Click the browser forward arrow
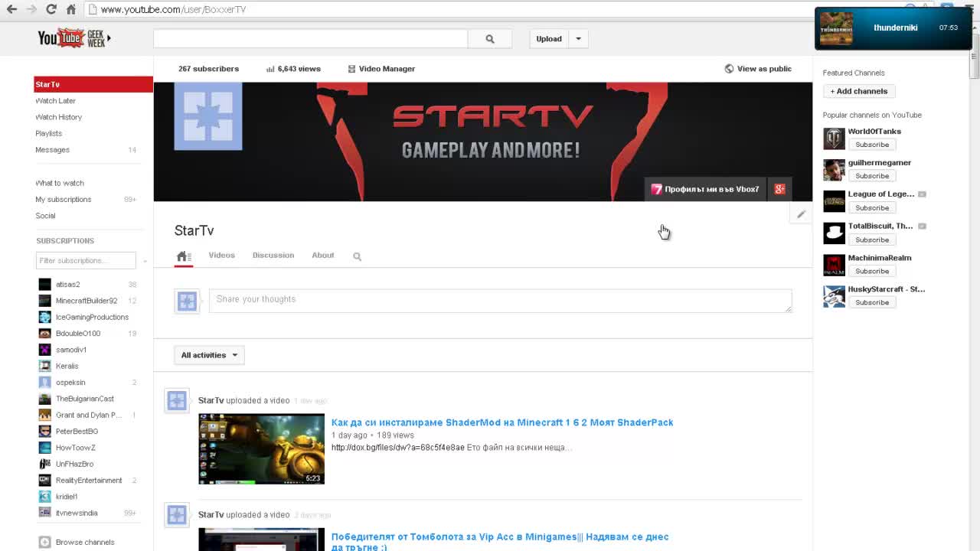The height and width of the screenshot is (551, 980). coord(31,9)
